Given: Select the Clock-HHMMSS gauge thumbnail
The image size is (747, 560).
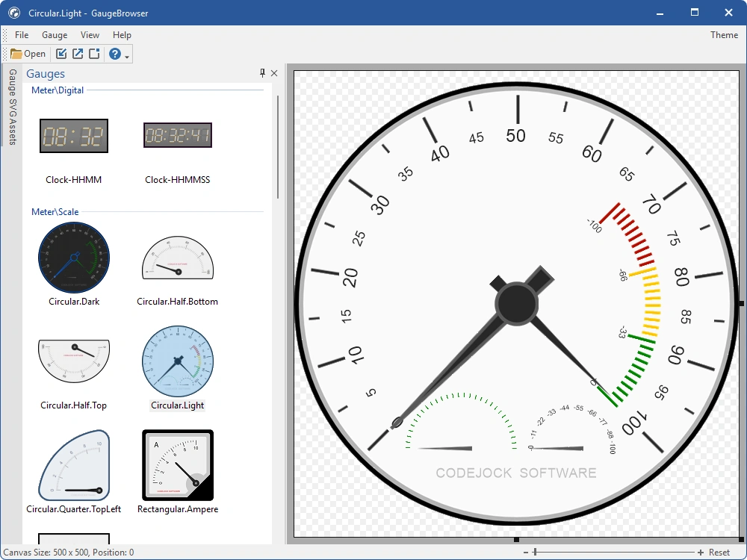Looking at the screenshot, I should 177,135.
